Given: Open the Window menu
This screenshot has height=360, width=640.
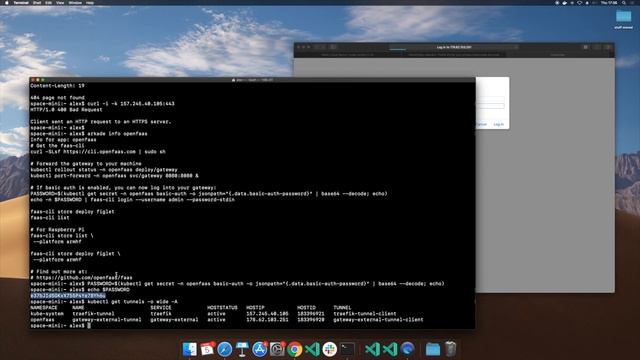Looking at the screenshot, I should [x=75, y=2].
